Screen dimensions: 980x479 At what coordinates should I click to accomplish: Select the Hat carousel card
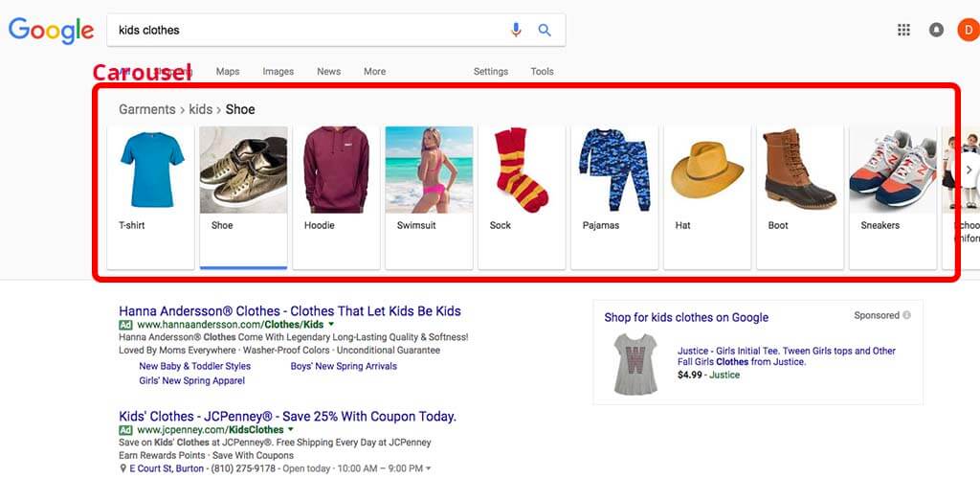[707, 197]
